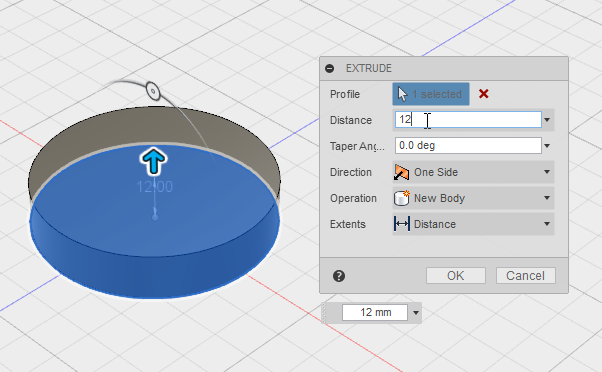Image resolution: width=602 pixels, height=372 pixels.
Task: Click the 'Taper Ang...' label
Action: click(x=357, y=146)
